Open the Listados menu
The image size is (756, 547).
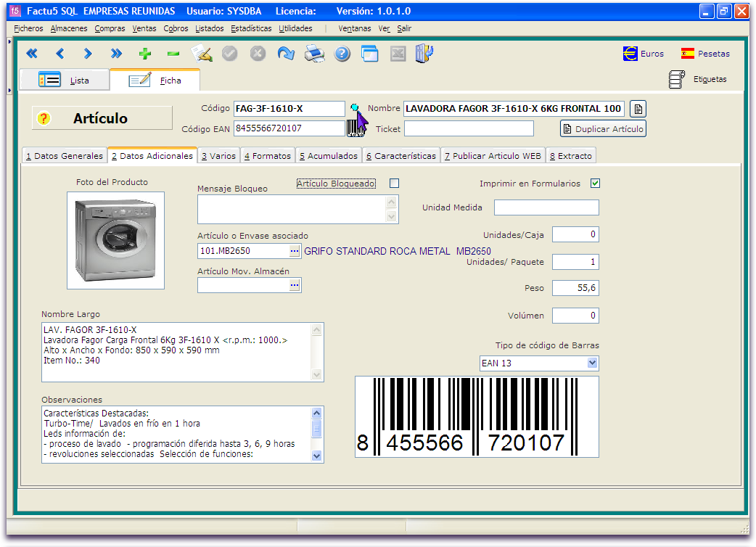click(209, 28)
